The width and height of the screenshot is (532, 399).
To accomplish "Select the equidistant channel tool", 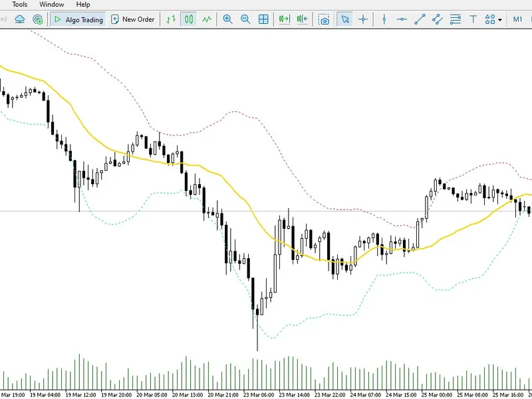I will pyautogui.click(x=438, y=19).
